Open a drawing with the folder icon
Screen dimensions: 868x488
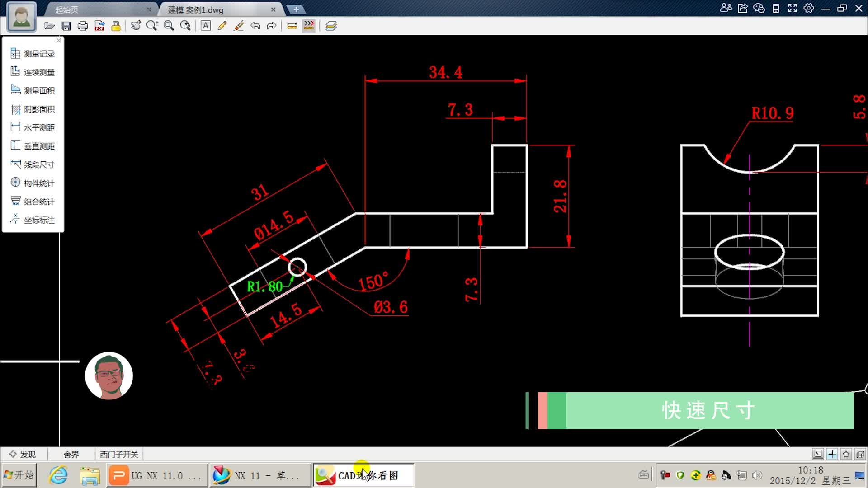(49, 26)
